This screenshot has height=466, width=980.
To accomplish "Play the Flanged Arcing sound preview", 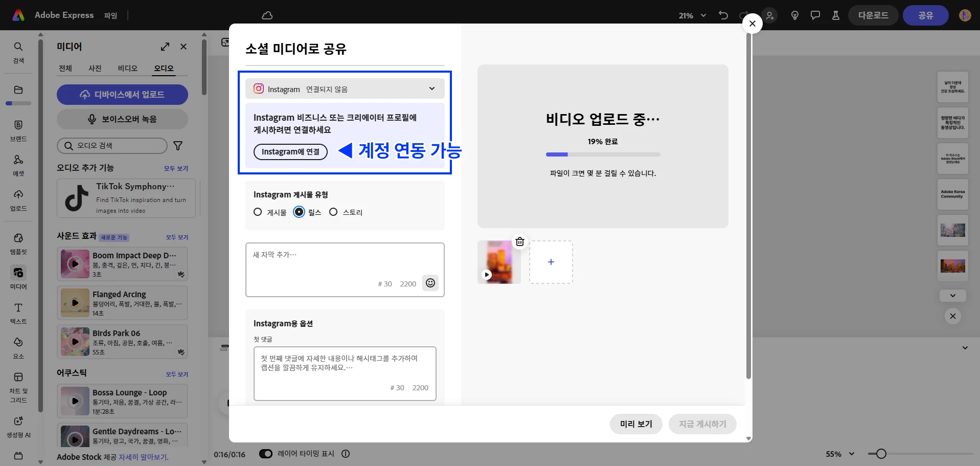I will click(x=75, y=303).
